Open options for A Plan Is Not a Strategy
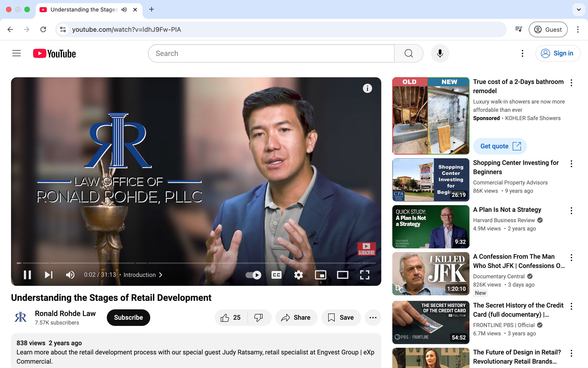 (x=571, y=211)
